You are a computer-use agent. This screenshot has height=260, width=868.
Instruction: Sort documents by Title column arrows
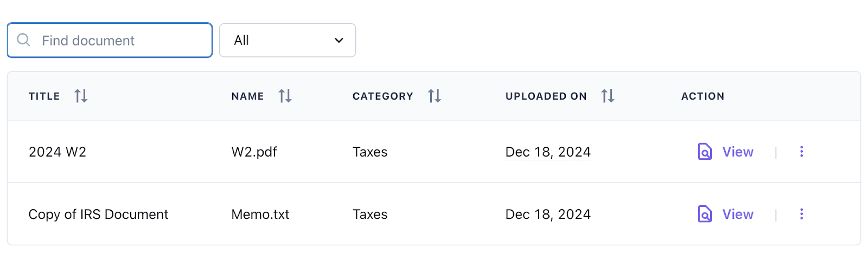81,96
